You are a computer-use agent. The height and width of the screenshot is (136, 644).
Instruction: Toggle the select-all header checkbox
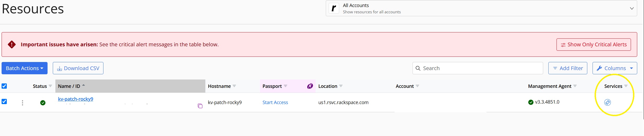[4, 86]
